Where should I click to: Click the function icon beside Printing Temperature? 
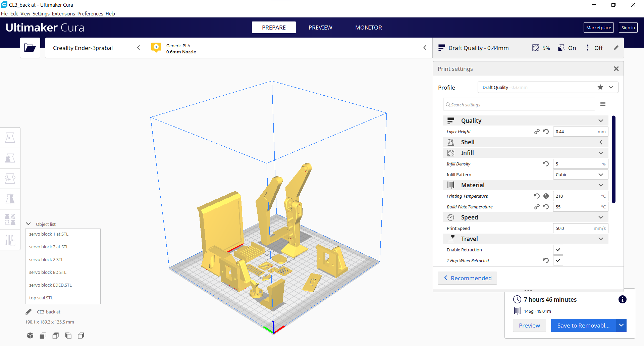coord(546,196)
